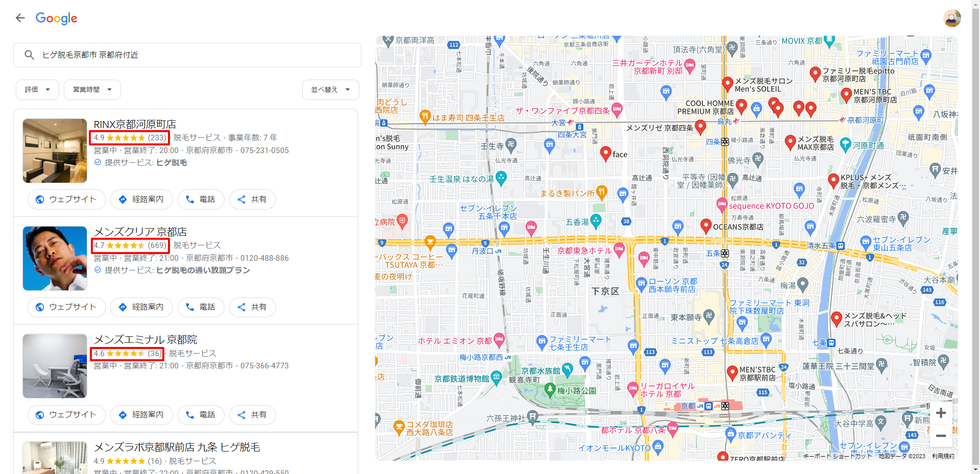Focus the search field with ヒゲ脱毛京都市
The width and height of the screenshot is (980, 474).
(x=187, y=55)
